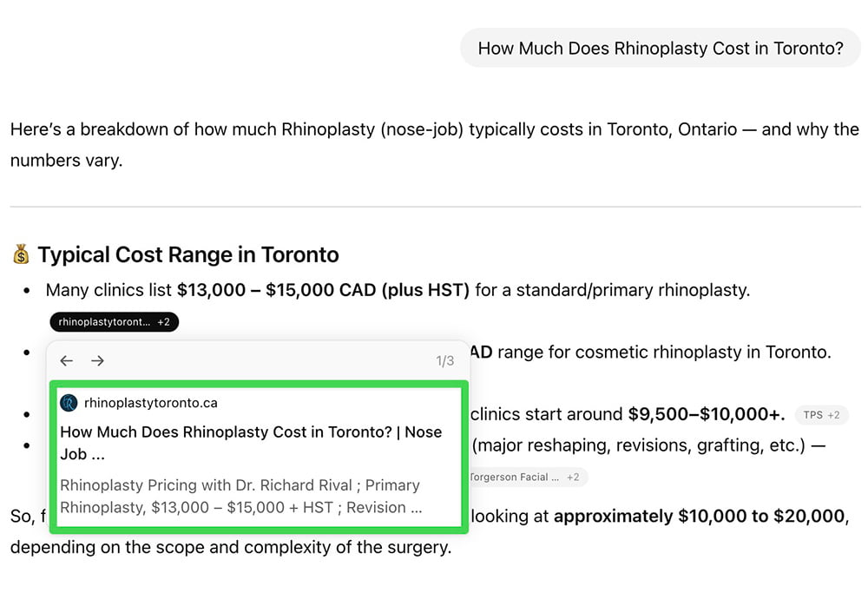The width and height of the screenshot is (868, 593).
Task: Click the Dr. Richard Rival pricing snippet
Action: pos(241,497)
